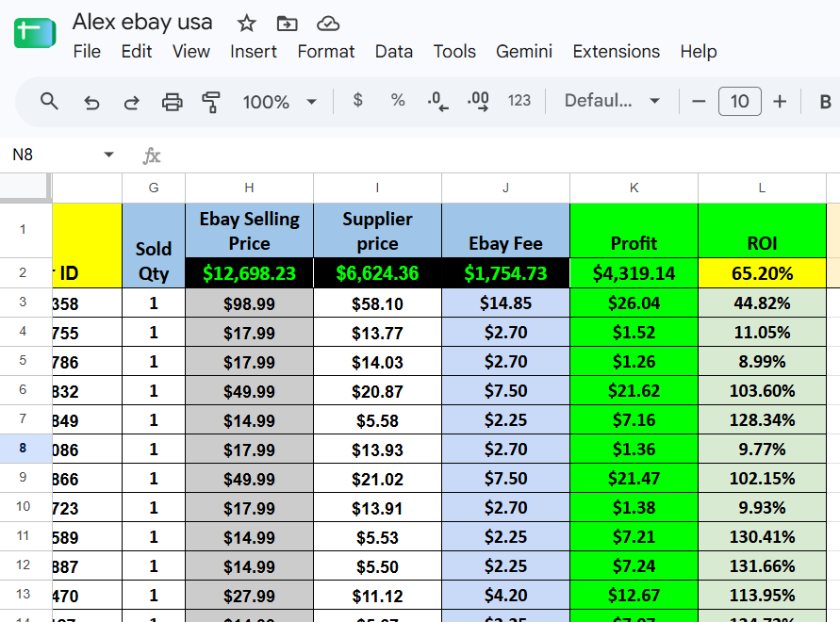Viewport: 840px width, 622px height.
Task: Select column K header
Action: coord(634,188)
